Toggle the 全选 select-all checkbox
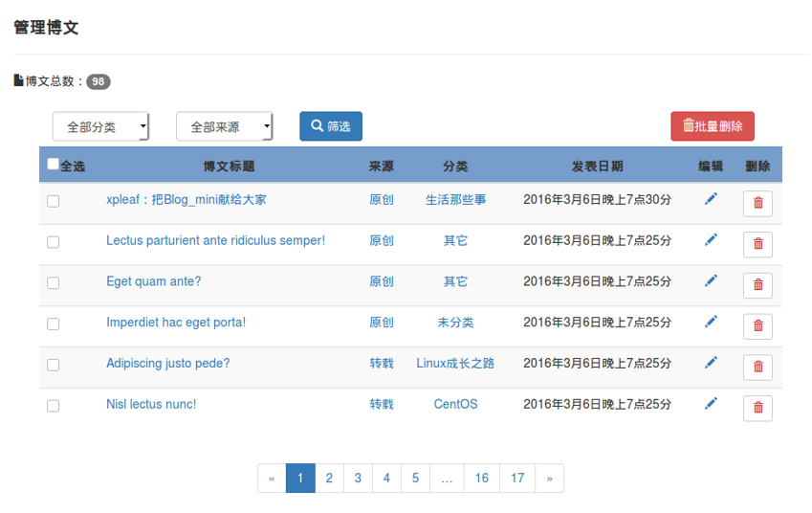Viewport: 812px width, 513px height. click(x=53, y=165)
